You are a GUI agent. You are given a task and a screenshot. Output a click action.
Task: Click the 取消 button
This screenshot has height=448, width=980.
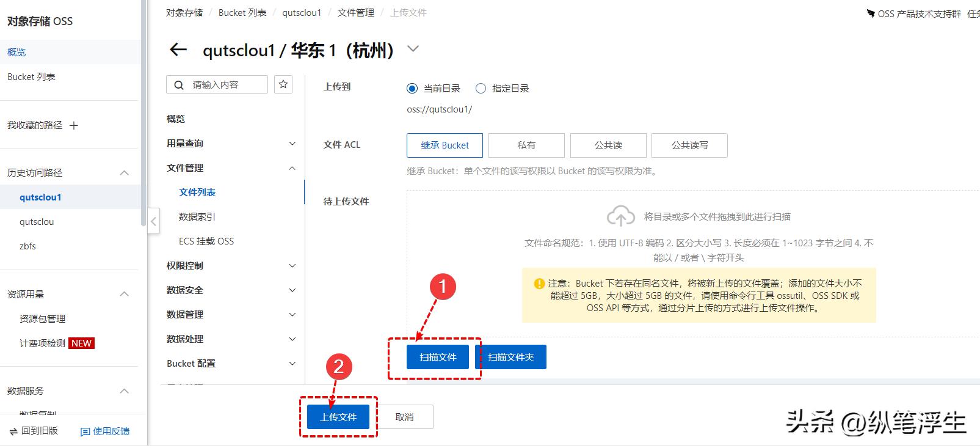click(x=404, y=417)
